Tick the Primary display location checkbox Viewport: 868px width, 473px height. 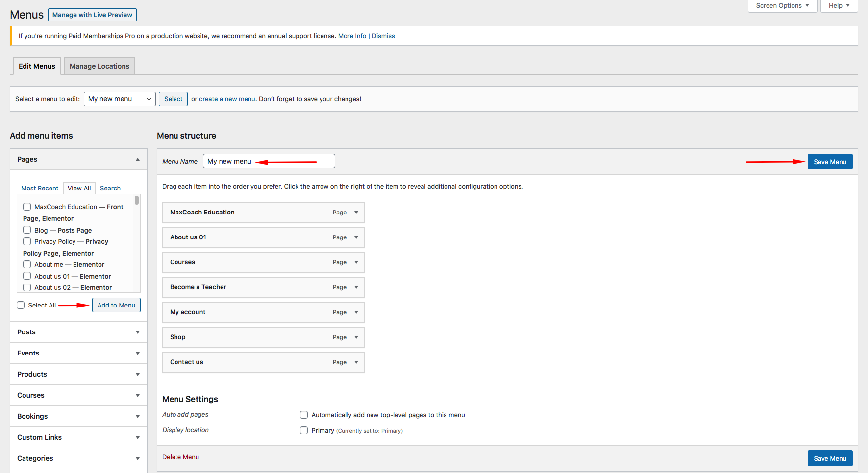[x=304, y=430]
